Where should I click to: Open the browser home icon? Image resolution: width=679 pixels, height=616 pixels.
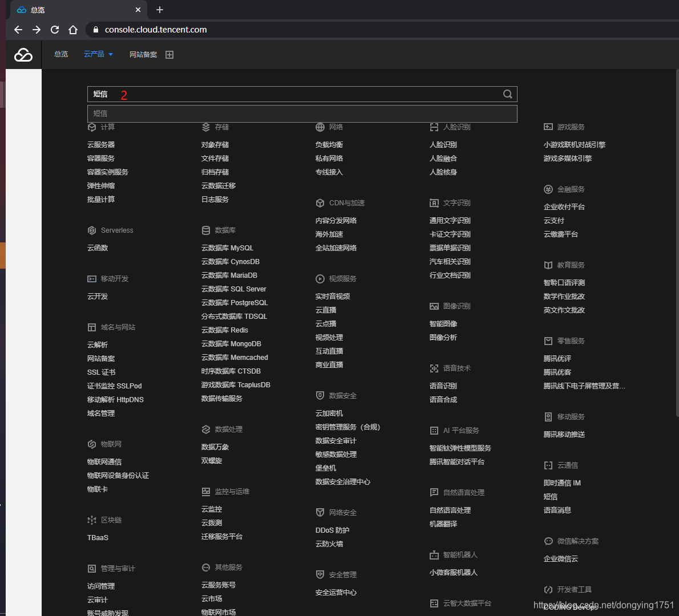click(73, 30)
